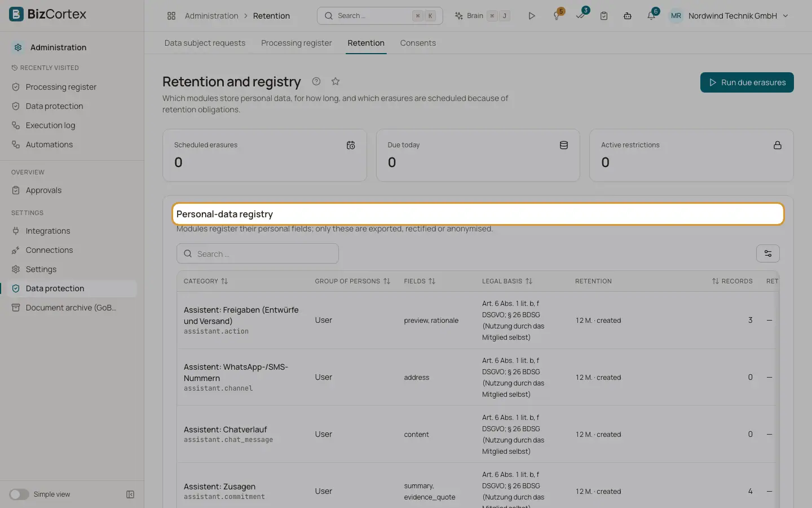Open the app grid icon beside Administration
The width and height of the screenshot is (812, 508).
click(x=171, y=16)
